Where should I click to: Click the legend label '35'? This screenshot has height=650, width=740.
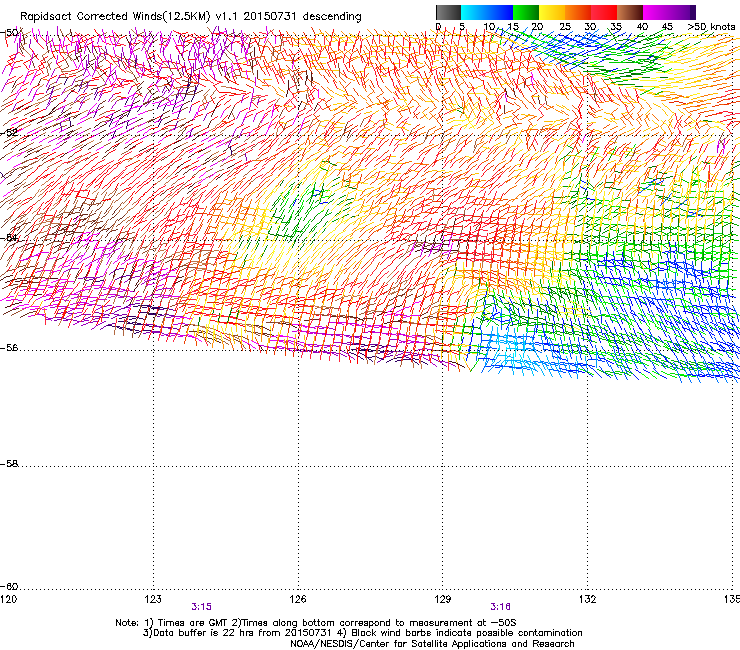tap(616, 27)
